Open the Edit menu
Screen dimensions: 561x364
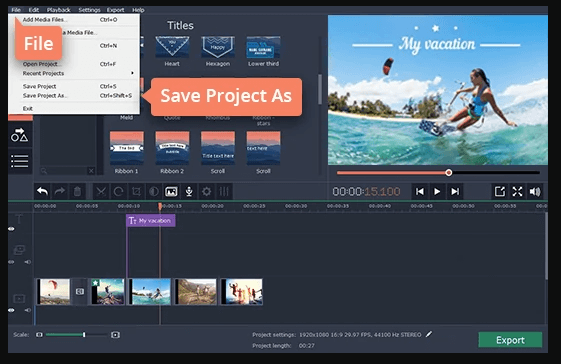(34, 10)
